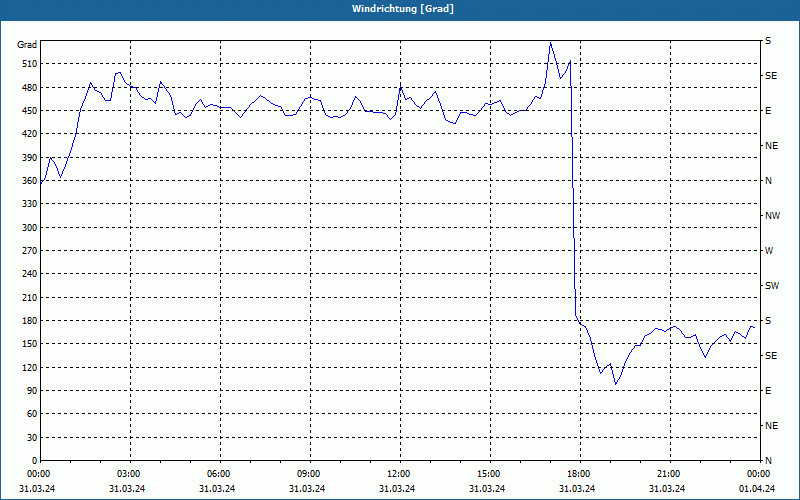Click the SE compass label level with 480
Screen dimensions: 800x500
coord(771,76)
